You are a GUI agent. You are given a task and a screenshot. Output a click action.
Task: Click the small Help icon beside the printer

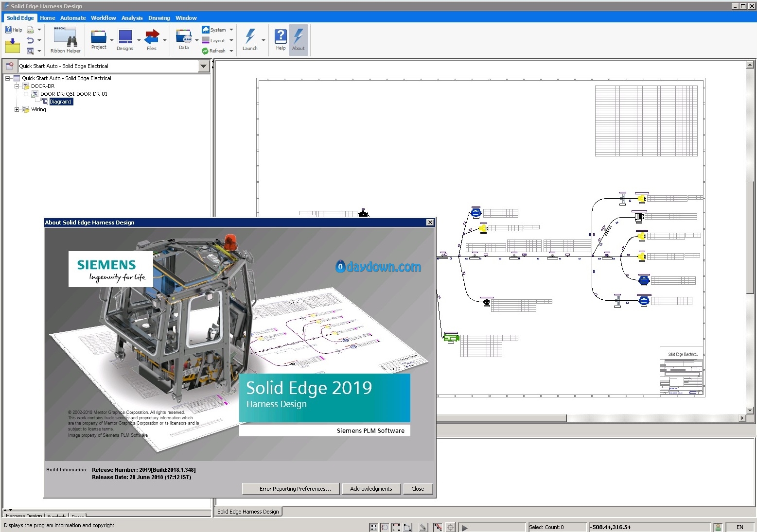tap(9, 30)
